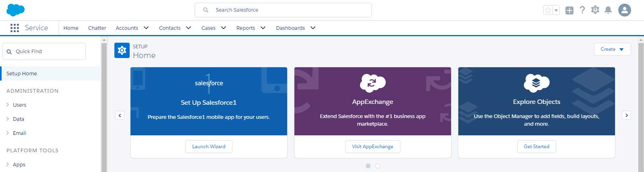Open the Favorites list dropdown arrow

[556, 10]
